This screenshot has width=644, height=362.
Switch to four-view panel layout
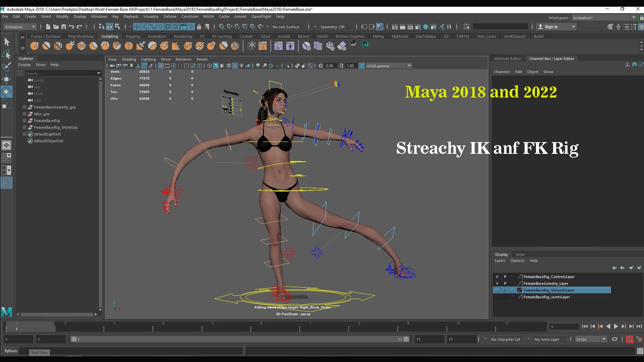[7, 158]
